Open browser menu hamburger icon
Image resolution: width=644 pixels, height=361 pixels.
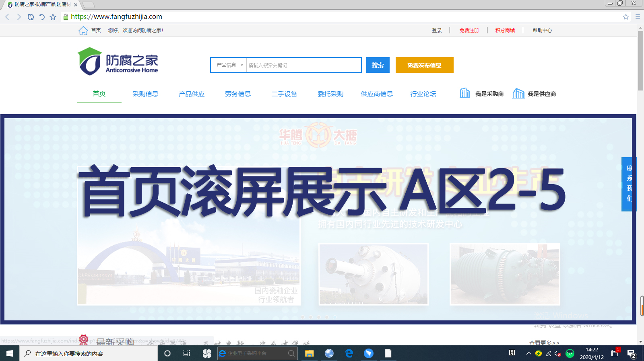[x=638, y=17]
